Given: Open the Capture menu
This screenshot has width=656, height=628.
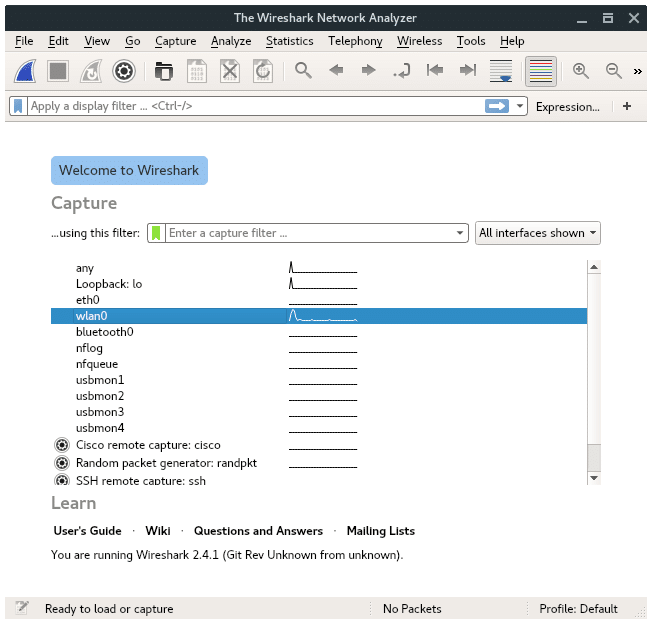Looking at the screenshot, I should coord(175,41).
